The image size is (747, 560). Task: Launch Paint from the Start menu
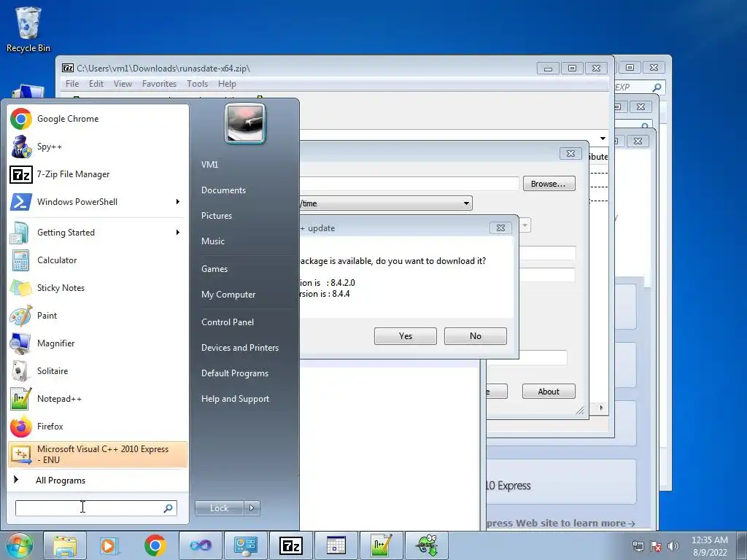click(98, 315)
